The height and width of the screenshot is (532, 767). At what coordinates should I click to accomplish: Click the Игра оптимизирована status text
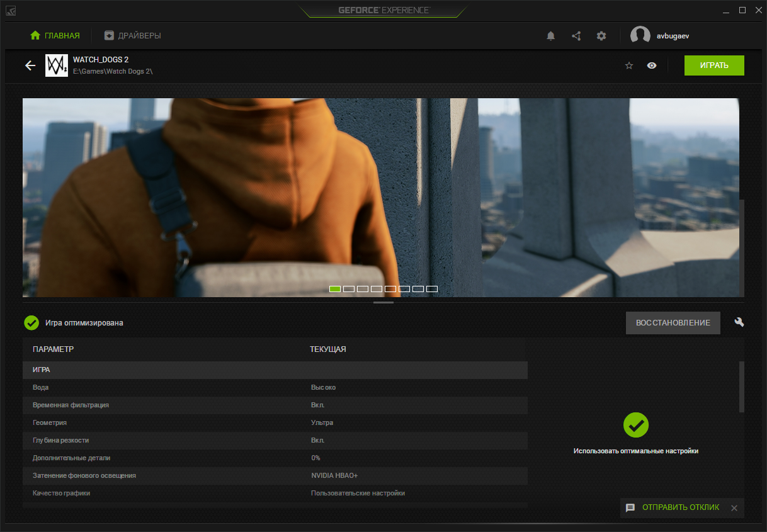[84, 322]
